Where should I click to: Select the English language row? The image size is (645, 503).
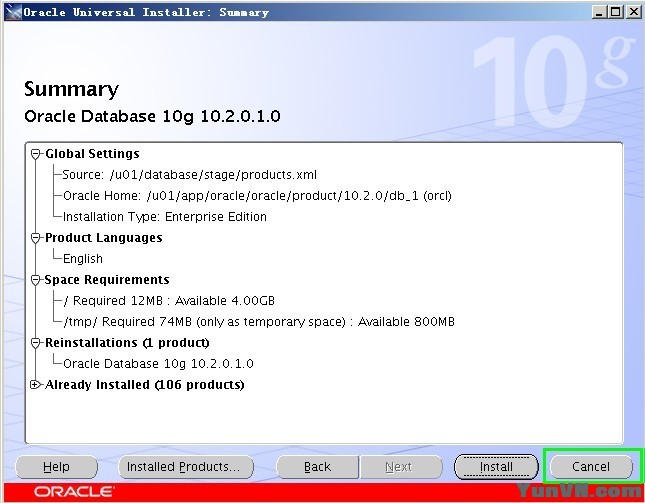click(83, 259)
